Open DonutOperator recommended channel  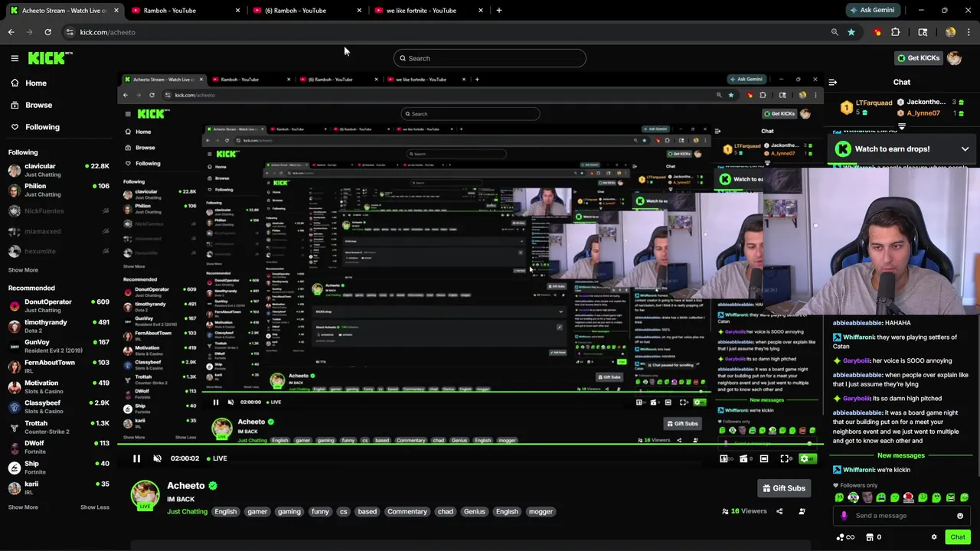(x=59, y=305)
